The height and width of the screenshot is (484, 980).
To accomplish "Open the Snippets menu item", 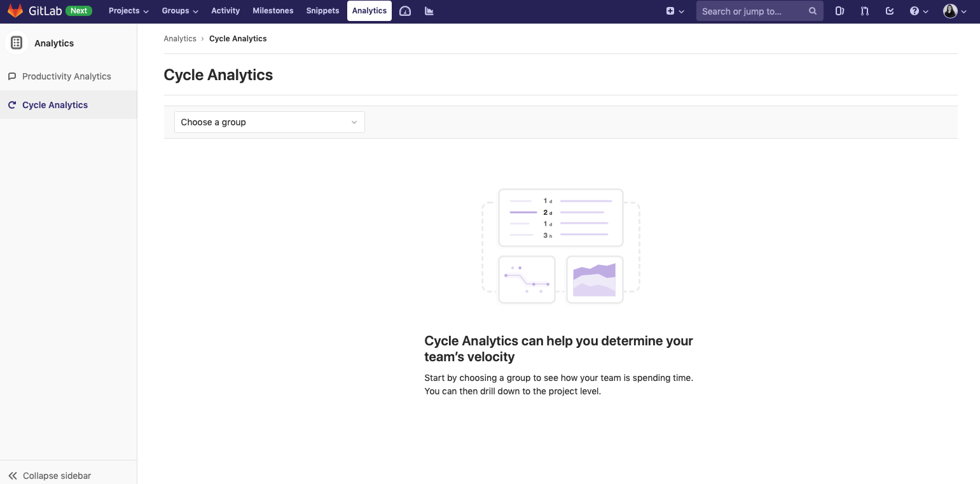I will 322,10.
